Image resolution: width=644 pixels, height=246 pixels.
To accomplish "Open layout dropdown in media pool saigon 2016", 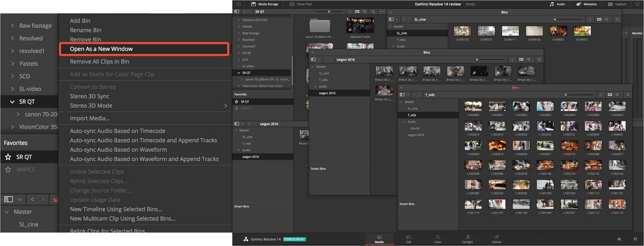I will 242,124.
